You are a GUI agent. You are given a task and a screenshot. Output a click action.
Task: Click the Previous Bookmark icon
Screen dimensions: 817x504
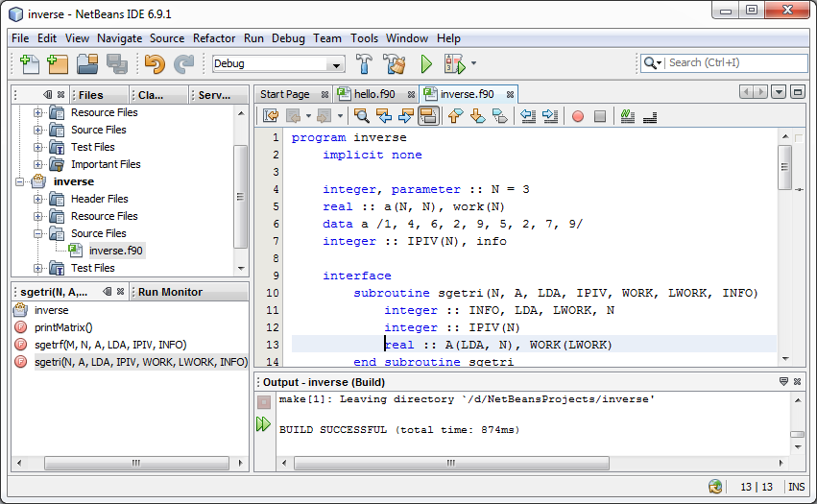click(x=455, y=116)
